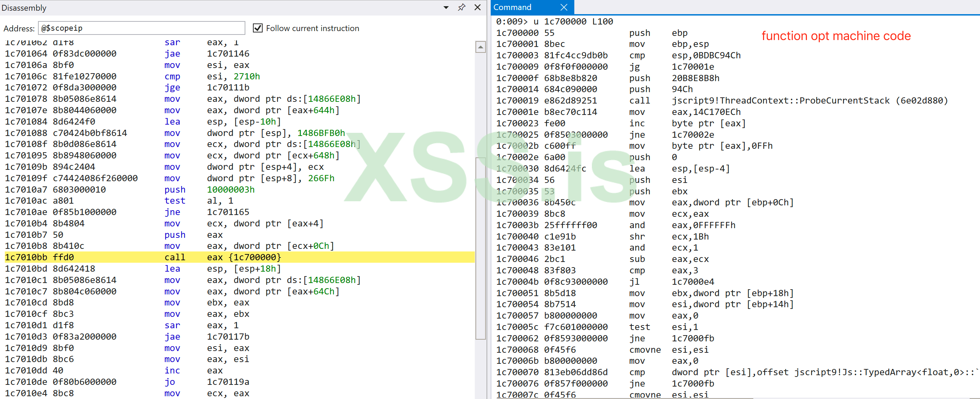Screen dimensions: 980x399
Task: Close the Disassembly panel
Action: pyautogui.click(x=478, y=7)
